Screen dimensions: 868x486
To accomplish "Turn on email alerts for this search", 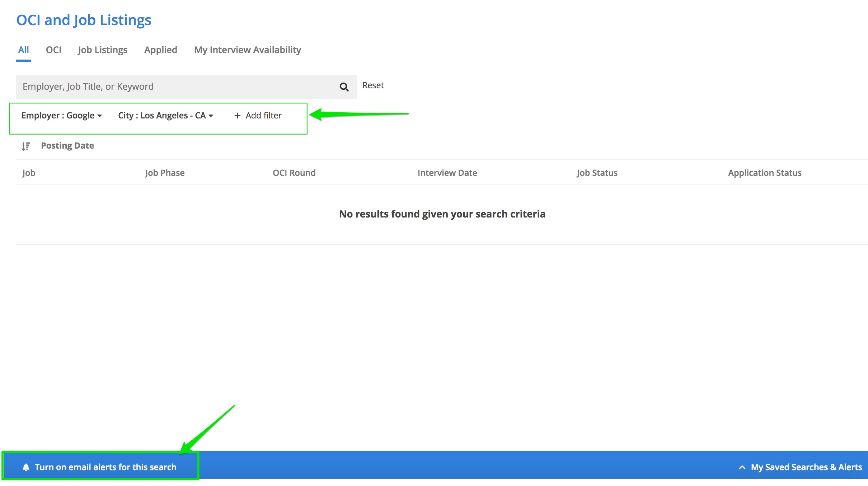I will 105,467.
